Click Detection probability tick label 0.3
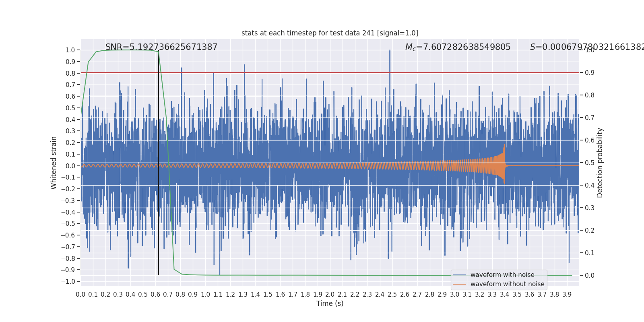 tap(590, 208)
